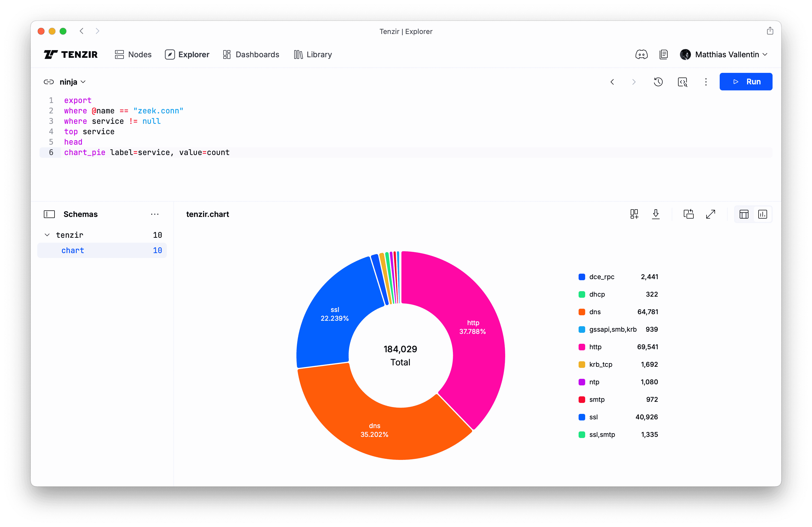Screen dimensions: 812x527
Task: Collapse the Schemas sidebar panel
Action: coord(49,214)
